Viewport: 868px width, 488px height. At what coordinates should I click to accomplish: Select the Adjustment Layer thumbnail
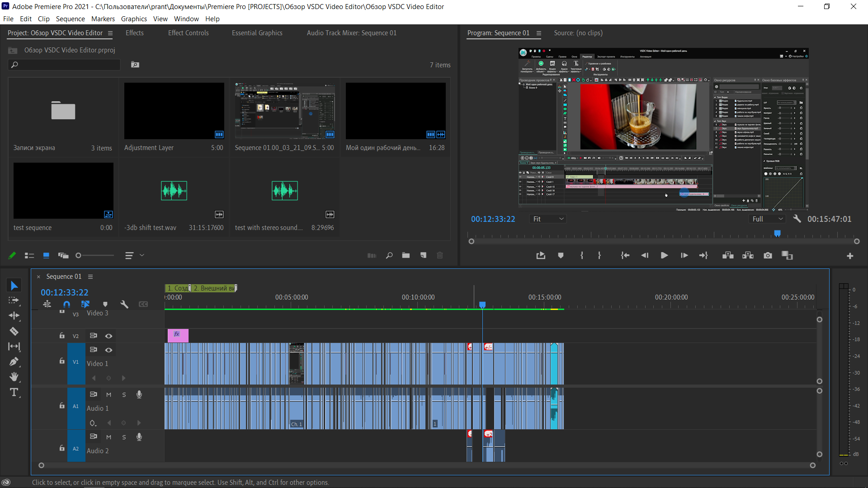(x=174, y=111)
